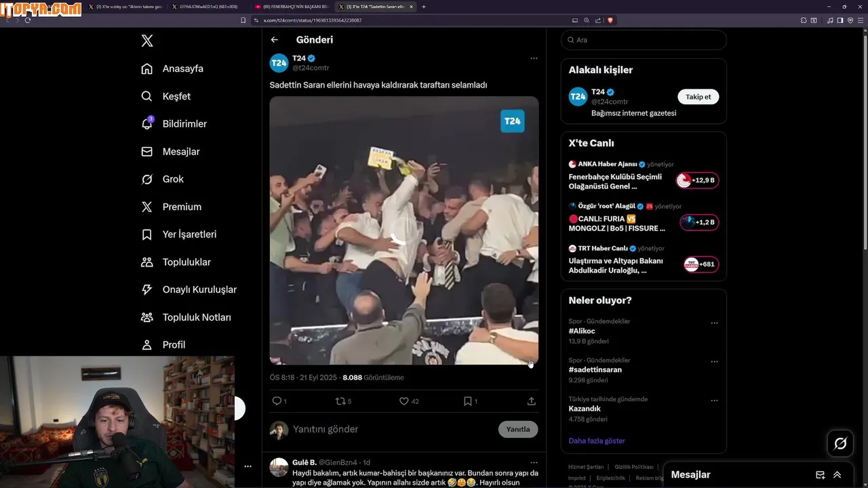
Task: Click T24 avatar on the post
Action: 279,63
